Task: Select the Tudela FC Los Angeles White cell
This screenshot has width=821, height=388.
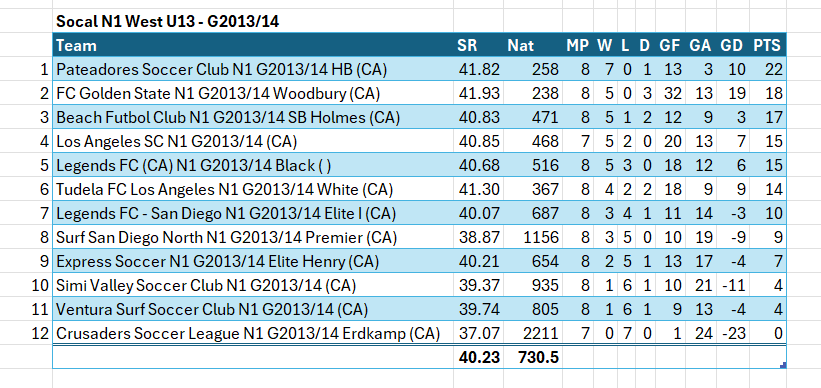Action: pyautogui.click(x=253, y=190)
